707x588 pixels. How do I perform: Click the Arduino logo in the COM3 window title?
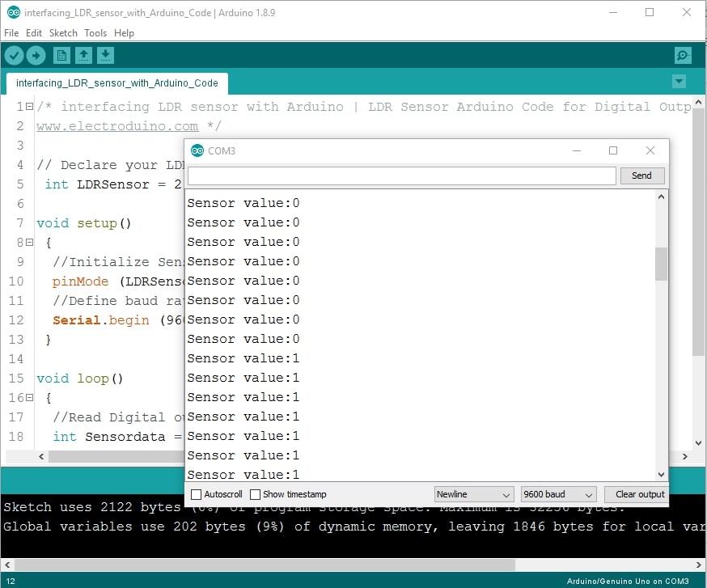[x=197, y=150]
